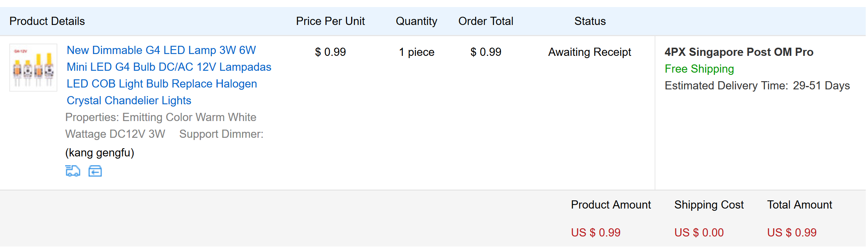The image size is (868, 251).
Task: Click the green Free Shipping label
Action: tap(699, 69)
